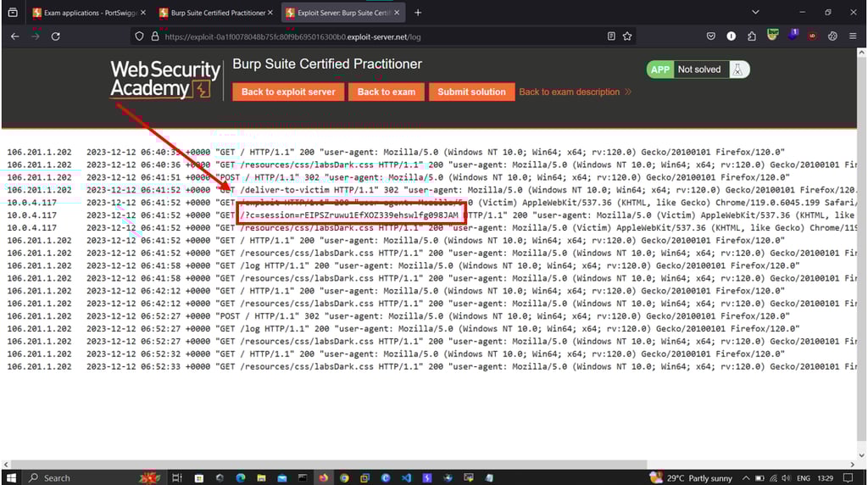Image resolution: width=868 pixels, height=485 pixels.
Task: Click the 06:41:58 GET /log row
Action: (403, 265)
